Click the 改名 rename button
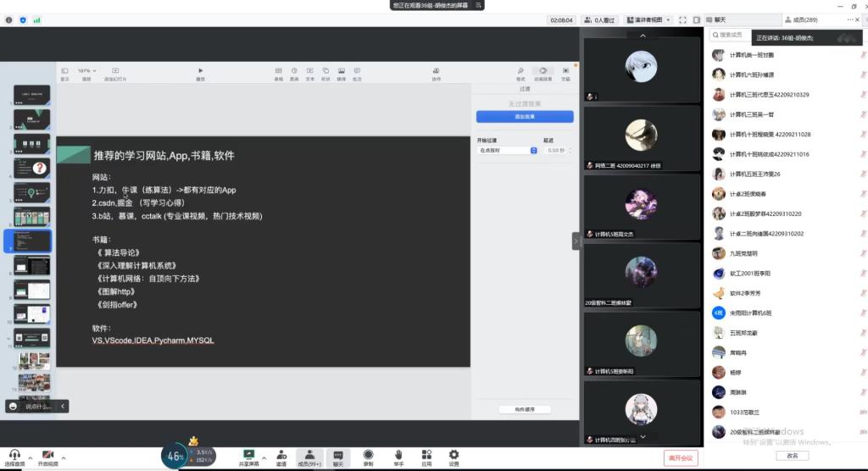 click(x=792, y=456)
